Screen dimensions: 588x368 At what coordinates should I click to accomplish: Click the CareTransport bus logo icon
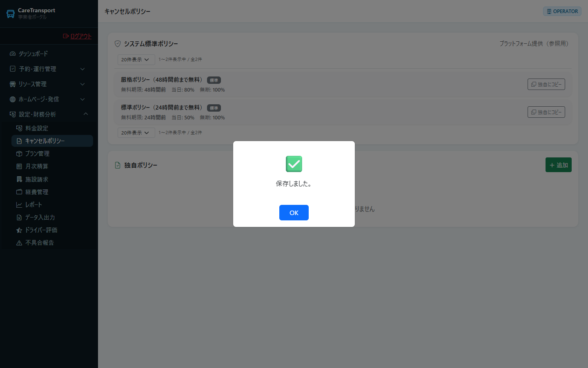tap(11, 13)
